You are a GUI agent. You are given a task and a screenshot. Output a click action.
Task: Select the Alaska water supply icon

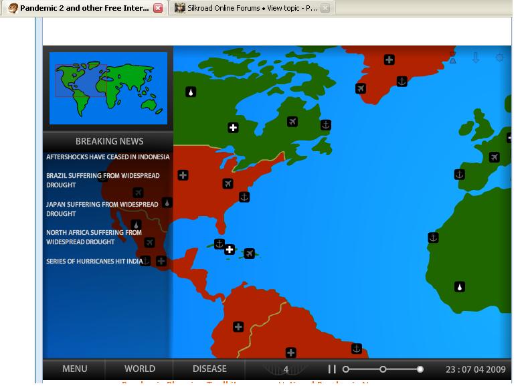pos(191,92)
